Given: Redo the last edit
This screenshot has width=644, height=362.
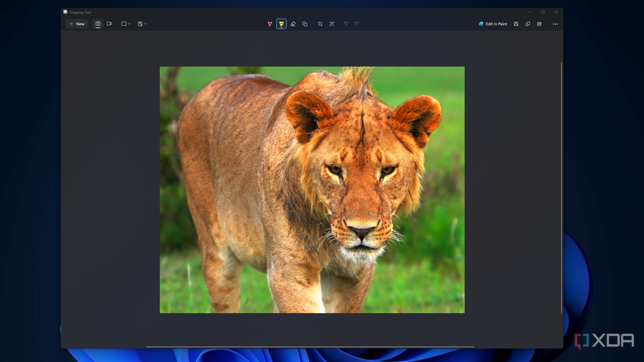Looking at the screenshot, I should (357, 24).
